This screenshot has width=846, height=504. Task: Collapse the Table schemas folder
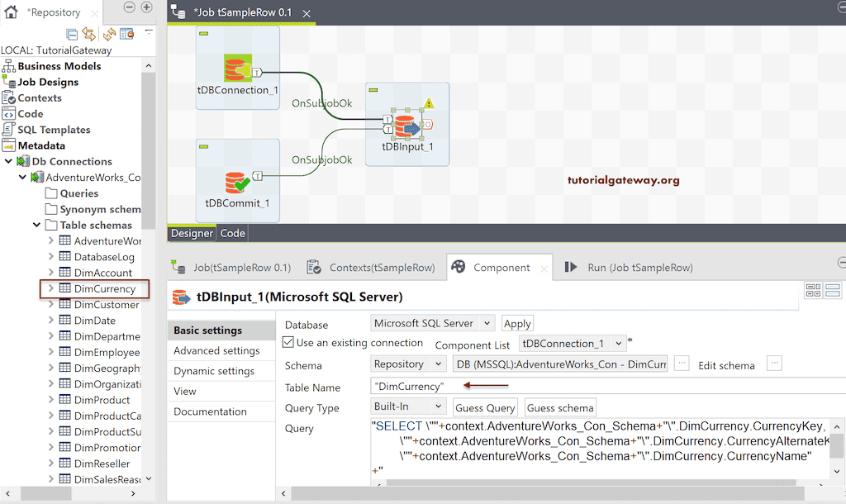click(x=36, y=225)
